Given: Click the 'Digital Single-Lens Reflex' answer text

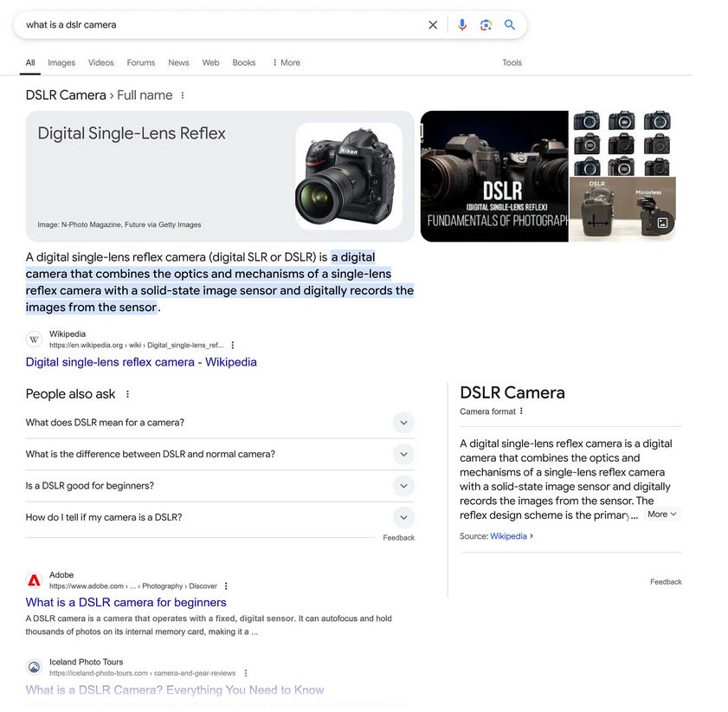Looking at the screenshot, I should coord(132,133).
